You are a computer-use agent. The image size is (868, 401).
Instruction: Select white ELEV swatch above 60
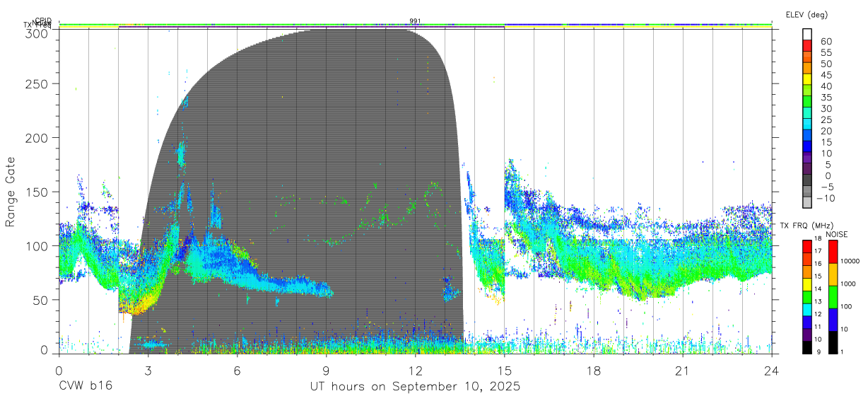tap(808, 34)
